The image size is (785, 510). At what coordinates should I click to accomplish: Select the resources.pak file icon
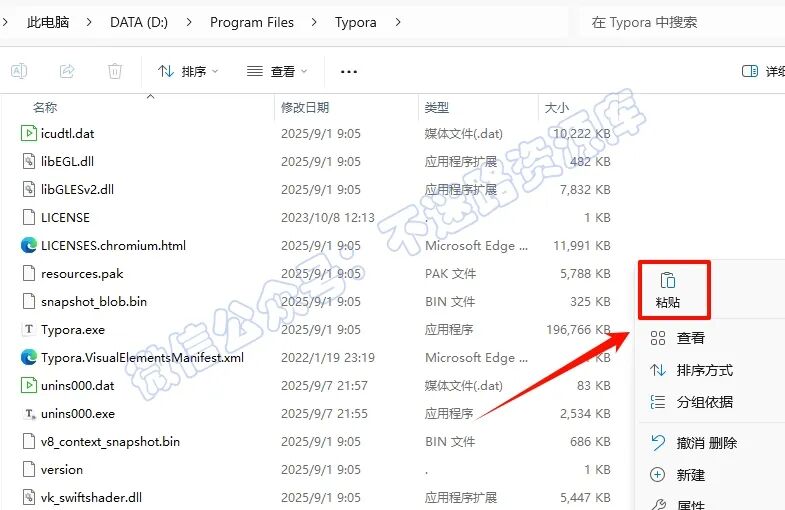click(29, 273)
